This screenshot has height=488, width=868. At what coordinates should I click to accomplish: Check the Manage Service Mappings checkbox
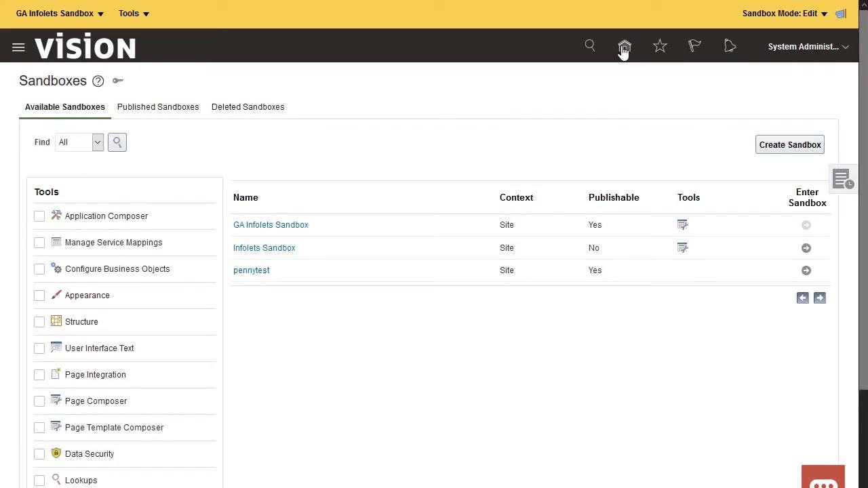coord(39,243)
